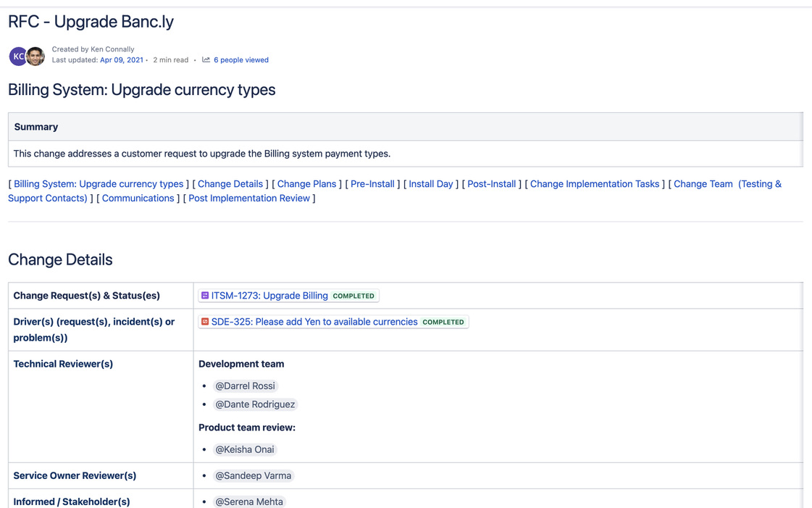Open SDE-325 Yen currencies issue link

pos(314,322)
